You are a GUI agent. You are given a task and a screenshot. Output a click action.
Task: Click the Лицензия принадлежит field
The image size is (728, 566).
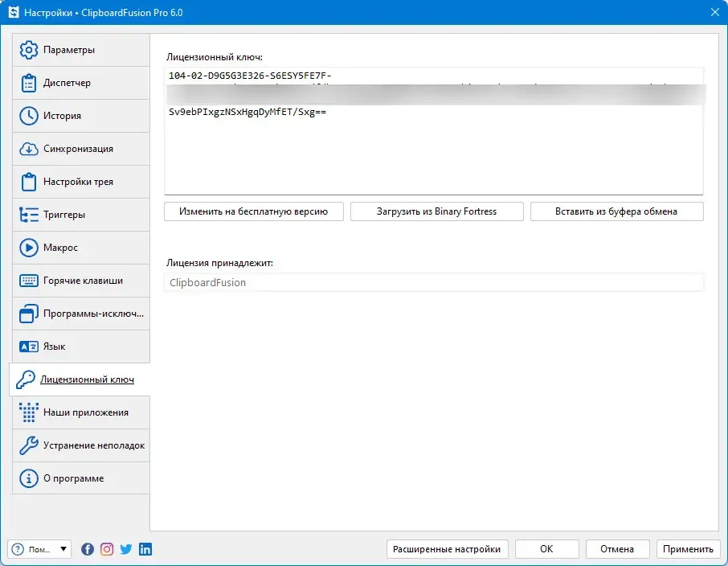(x=434, y=282)
